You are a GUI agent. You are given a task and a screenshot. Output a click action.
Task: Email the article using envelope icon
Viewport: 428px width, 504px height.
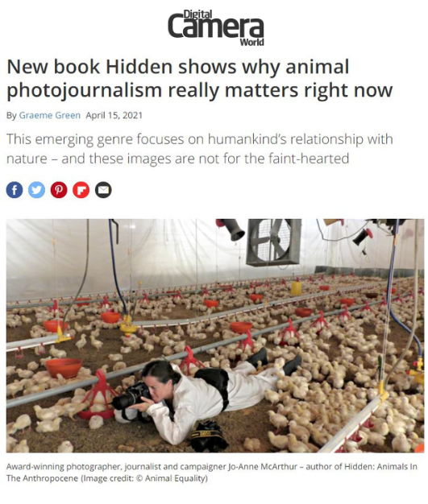(103, 190)
